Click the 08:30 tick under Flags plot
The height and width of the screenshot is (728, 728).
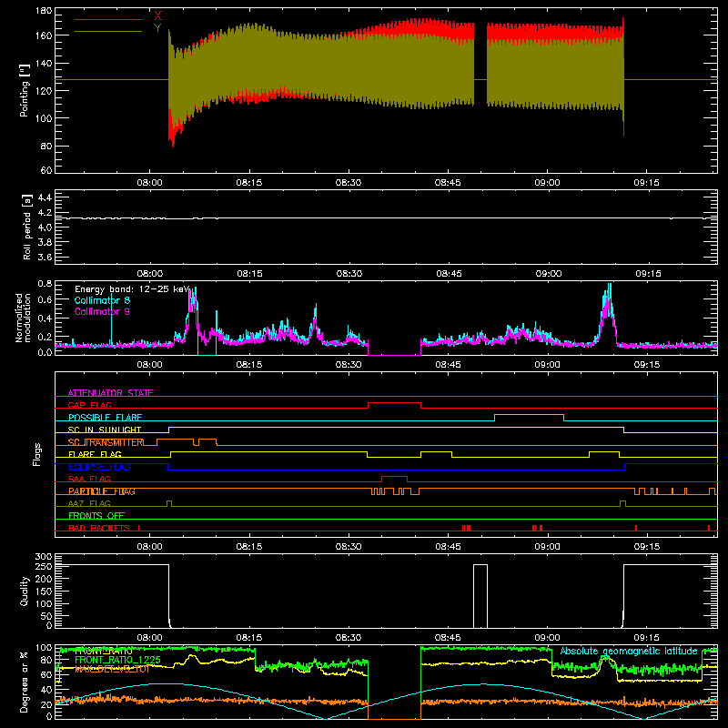coord(349,547)
